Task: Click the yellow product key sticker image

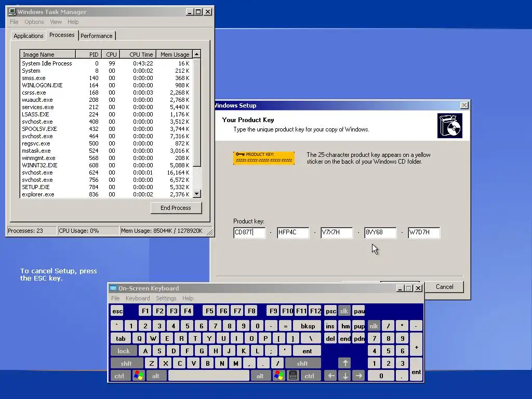Action: click(x=263, y=158)
